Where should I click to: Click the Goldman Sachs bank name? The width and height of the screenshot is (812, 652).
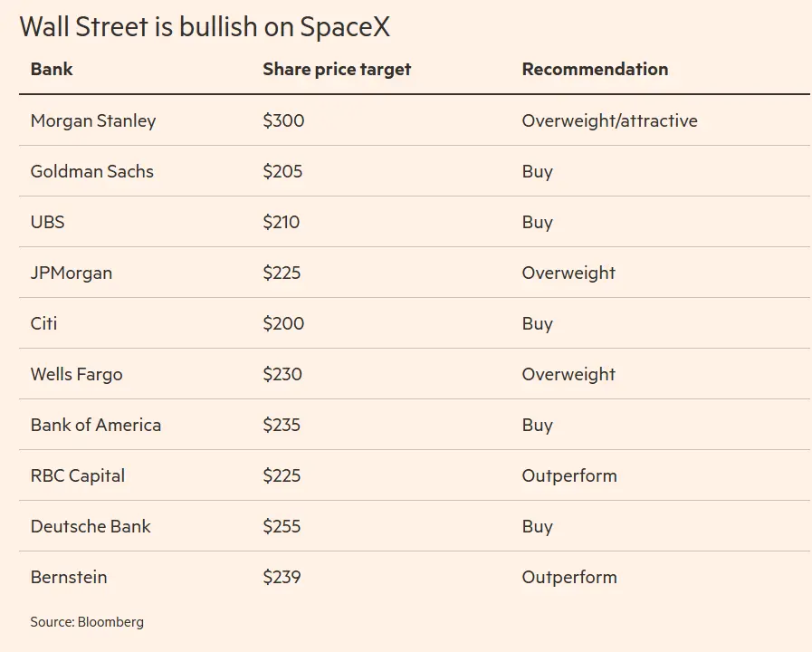pos(92,171)
